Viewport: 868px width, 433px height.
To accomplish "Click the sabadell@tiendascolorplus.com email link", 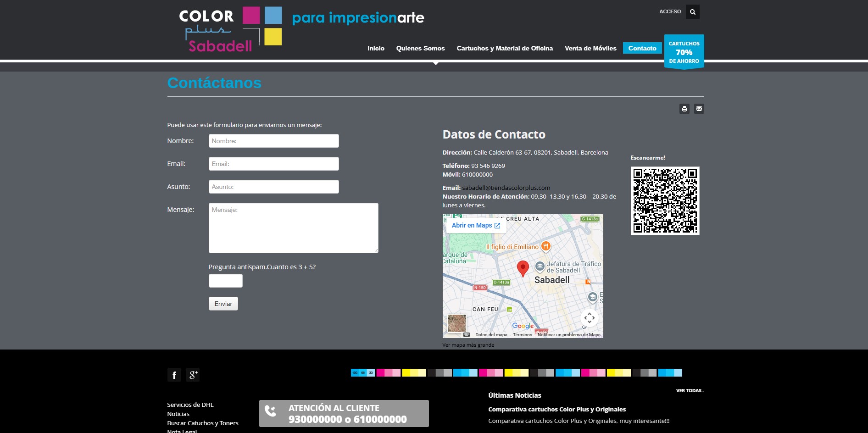I will (x=506, y=188).
